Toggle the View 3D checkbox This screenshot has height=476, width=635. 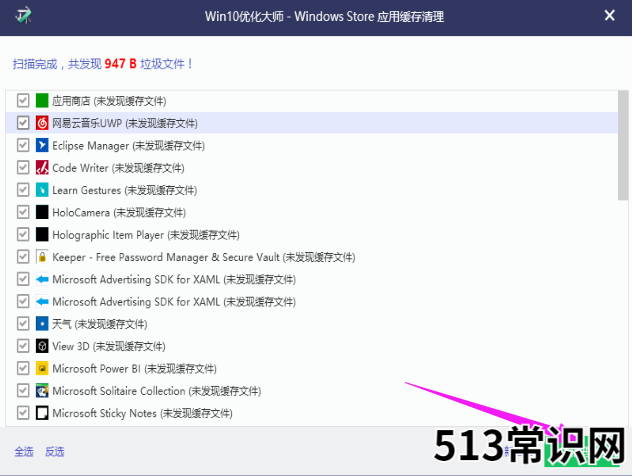[23, 346]
